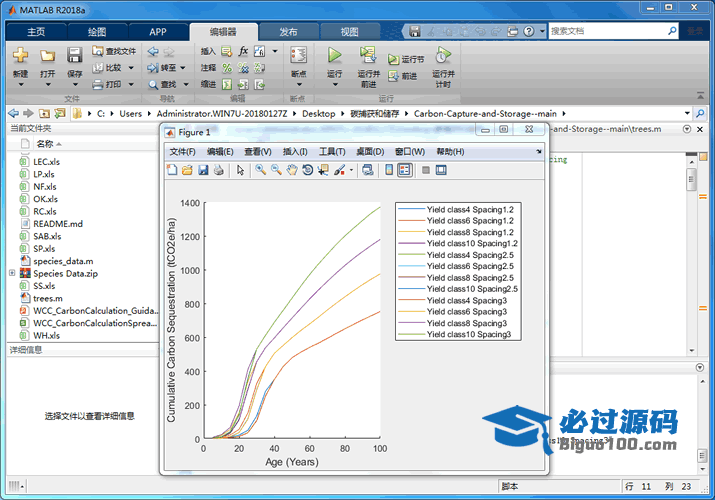Click the Open (打开) folder icon

click(x=47, y=56)
